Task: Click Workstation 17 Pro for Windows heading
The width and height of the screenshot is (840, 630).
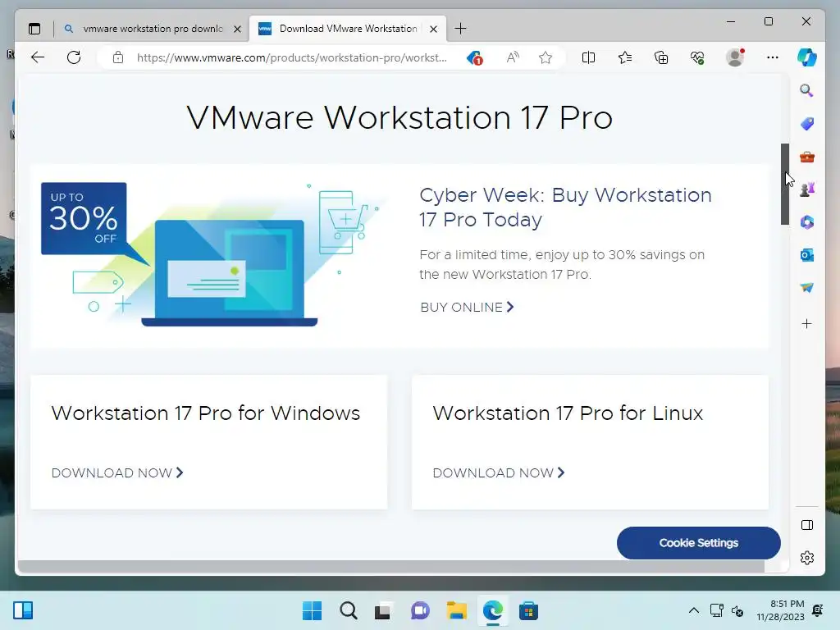Action: 206,413
